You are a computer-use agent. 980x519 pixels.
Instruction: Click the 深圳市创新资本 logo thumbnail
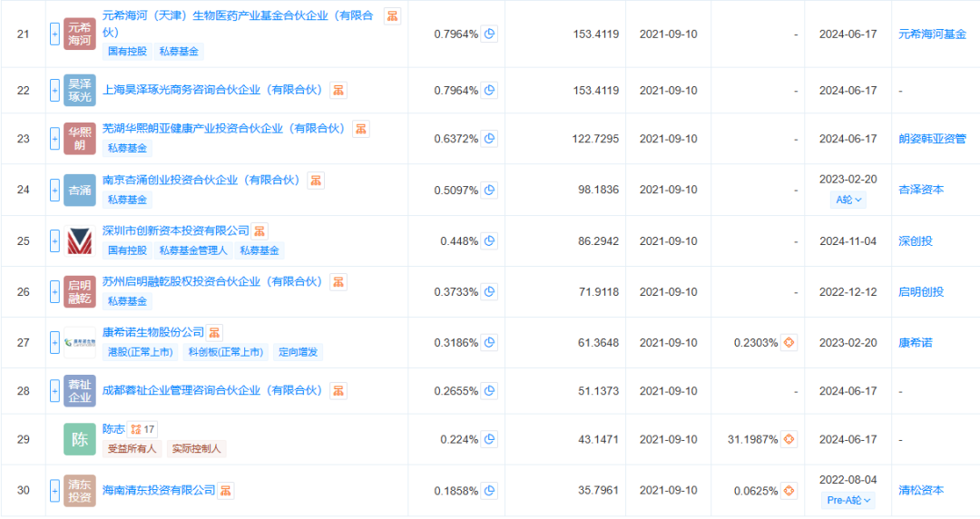pyautogui.click(x=79, y=240)
